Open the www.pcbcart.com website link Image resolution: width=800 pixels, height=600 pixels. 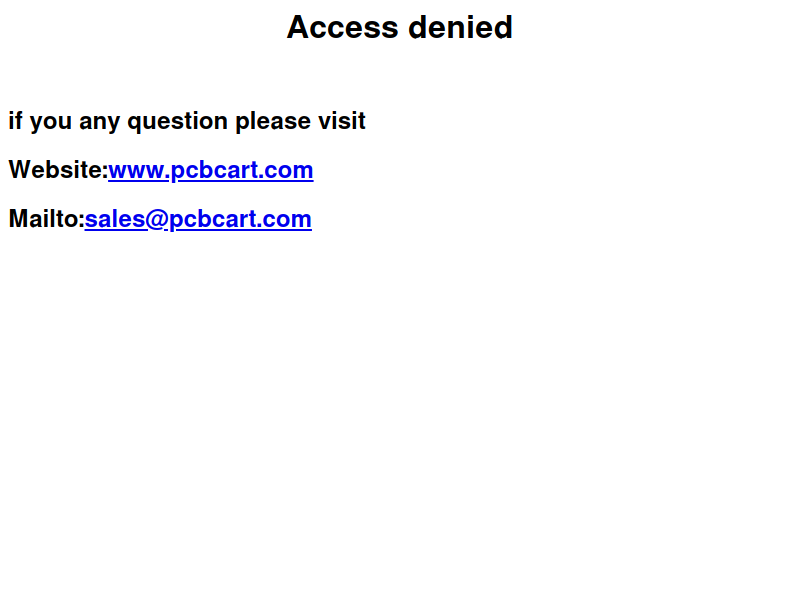point(211,170)
